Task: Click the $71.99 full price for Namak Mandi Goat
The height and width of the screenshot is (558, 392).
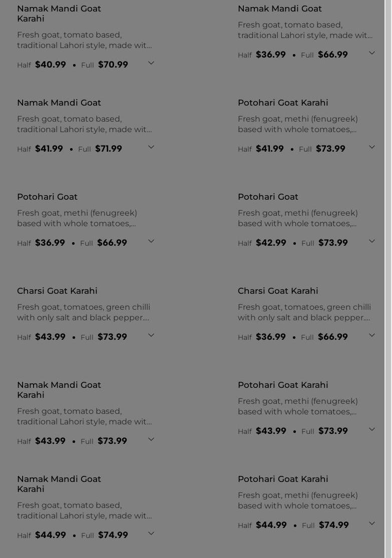Action: 109,149
